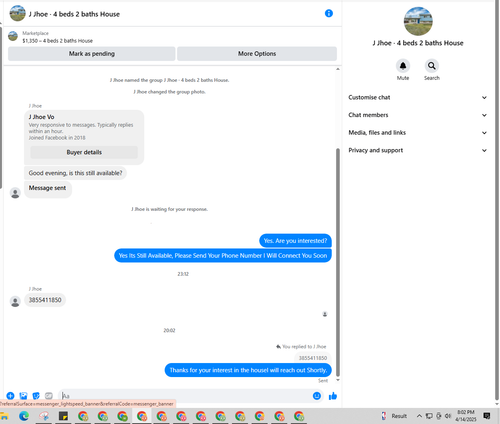Viewport: 500px width, 424px height.
Task: Open volume control in system tray
Action: click(448, 416)
